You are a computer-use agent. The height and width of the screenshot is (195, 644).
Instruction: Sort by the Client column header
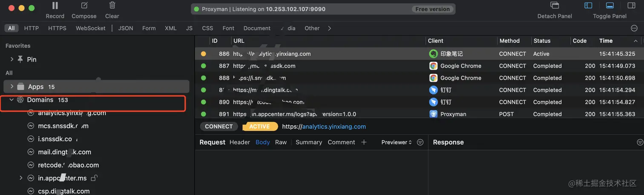click(x=436, y=41)
